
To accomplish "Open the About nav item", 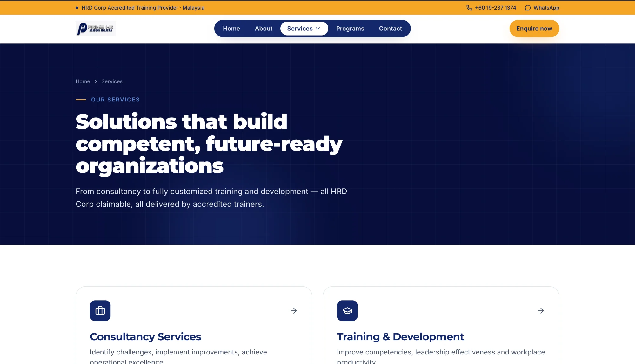I will (264, 29).
